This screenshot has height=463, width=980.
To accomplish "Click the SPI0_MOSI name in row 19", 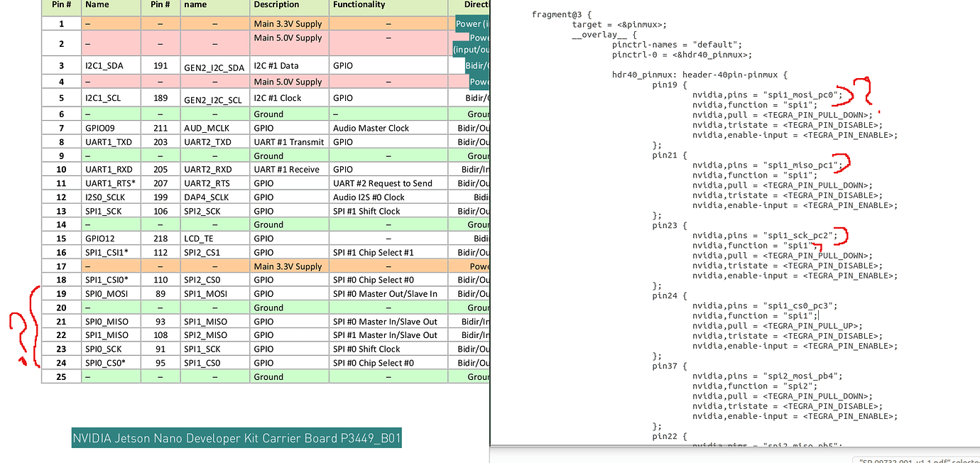I will [x=107, y=294].
